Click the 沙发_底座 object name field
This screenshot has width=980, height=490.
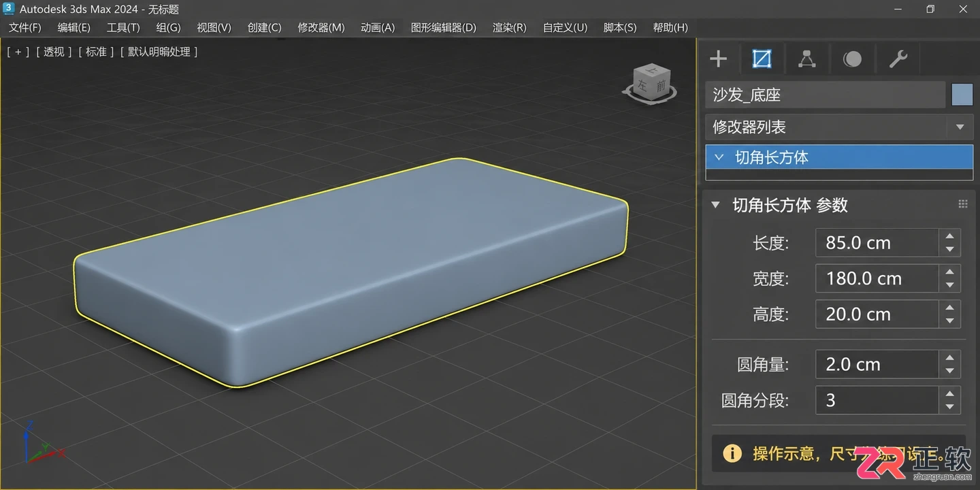click(826, 95)
